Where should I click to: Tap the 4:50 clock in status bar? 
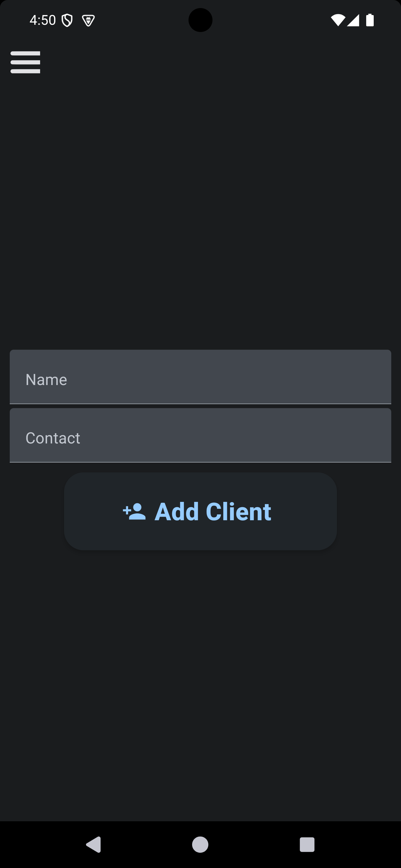tap(43, 21)
